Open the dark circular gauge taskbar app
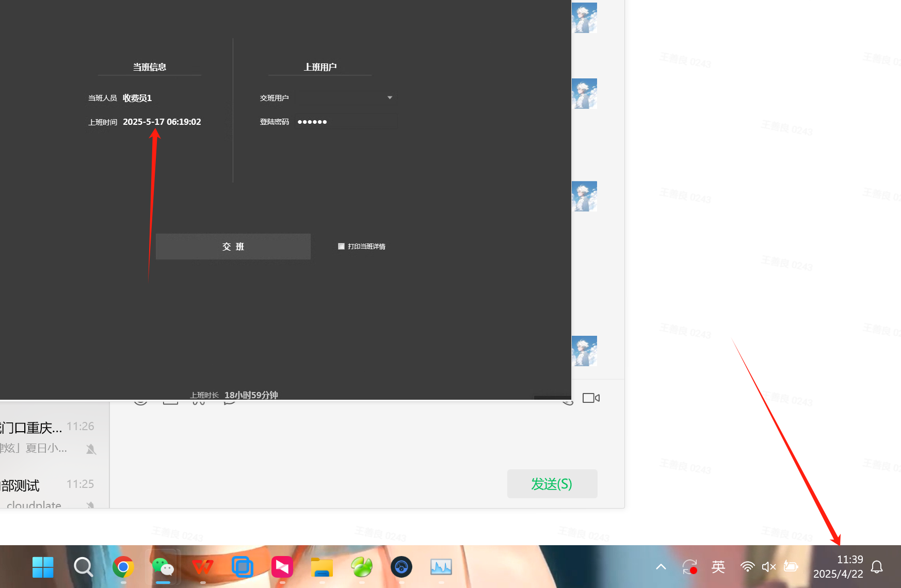The width and height of the screenshot is (901, 588). coord(401,567)
